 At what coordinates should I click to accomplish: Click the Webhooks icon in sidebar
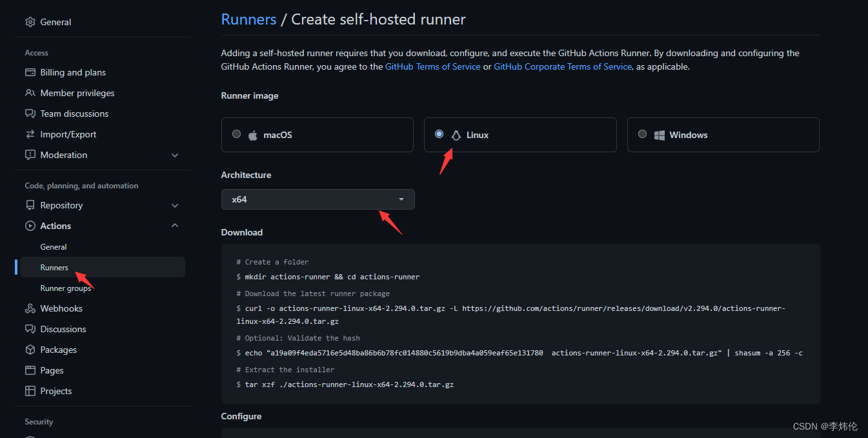[x=30, y=308]
